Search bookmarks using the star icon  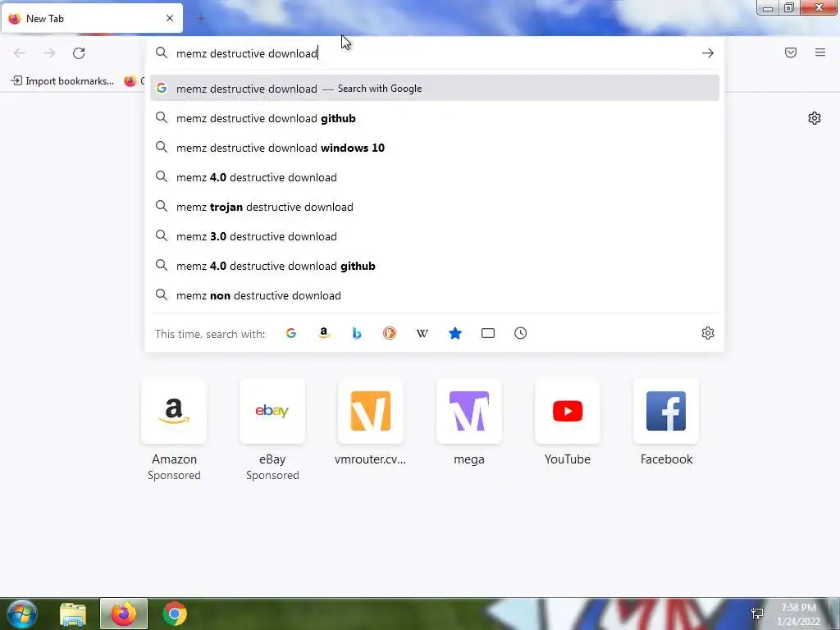455,333
